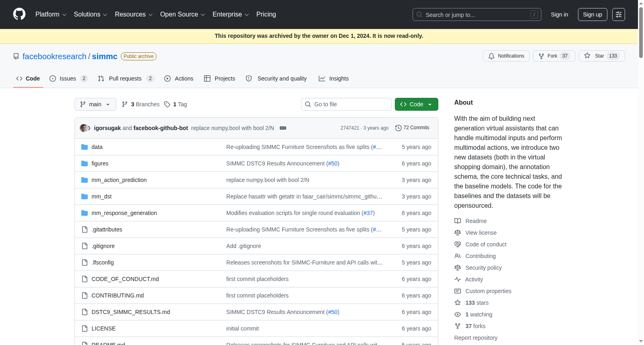Switch to the Pull requests tab
644x345 pixels.
pos(126,79)
